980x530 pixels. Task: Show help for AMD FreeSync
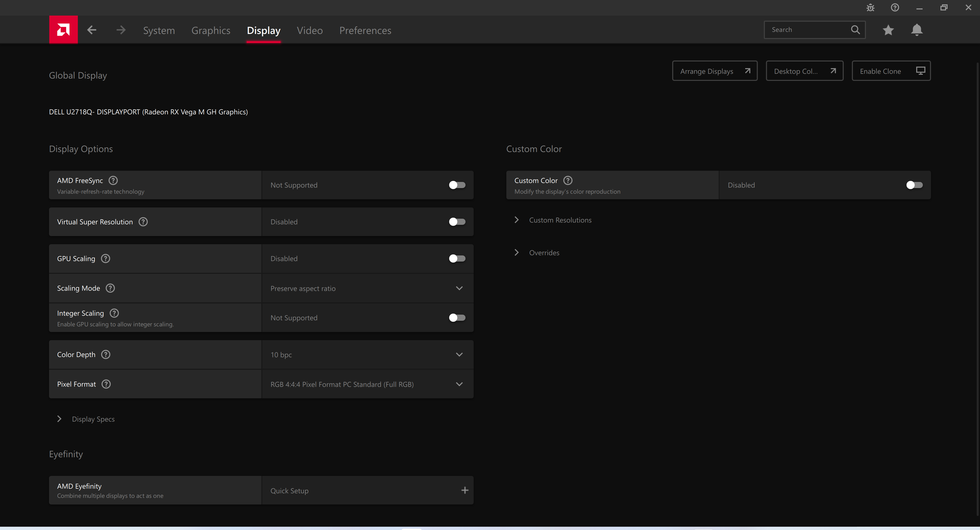pos(113,180)
